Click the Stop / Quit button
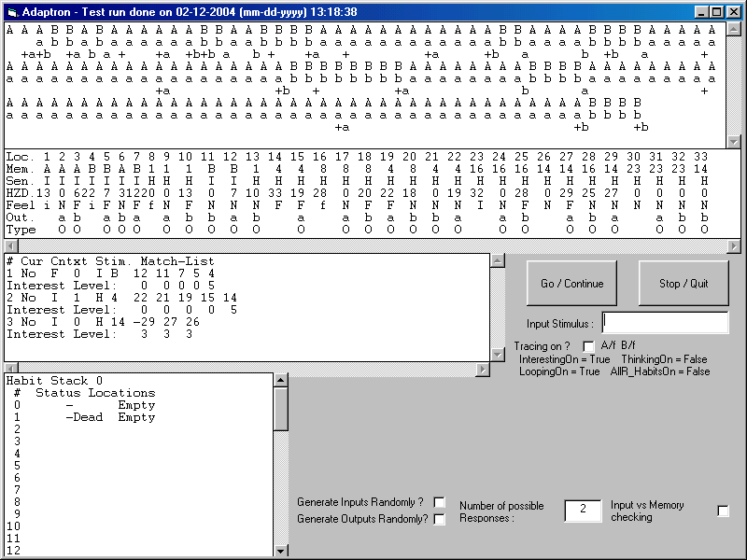This screenshot has height=560, width=747. pyautogui.click(x=684, y=284)
